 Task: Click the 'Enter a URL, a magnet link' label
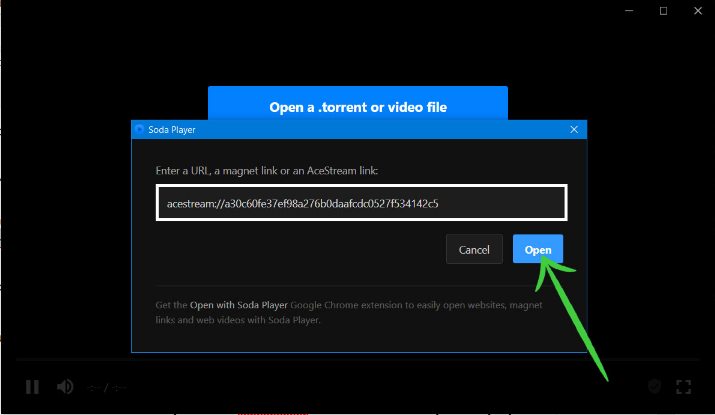click(267, 171)
